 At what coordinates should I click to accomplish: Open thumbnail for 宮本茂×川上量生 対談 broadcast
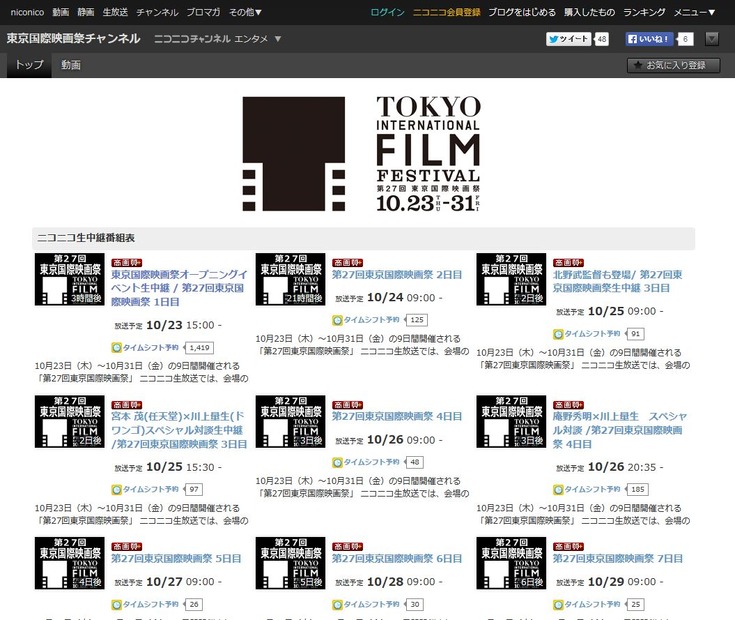[70, 421]
